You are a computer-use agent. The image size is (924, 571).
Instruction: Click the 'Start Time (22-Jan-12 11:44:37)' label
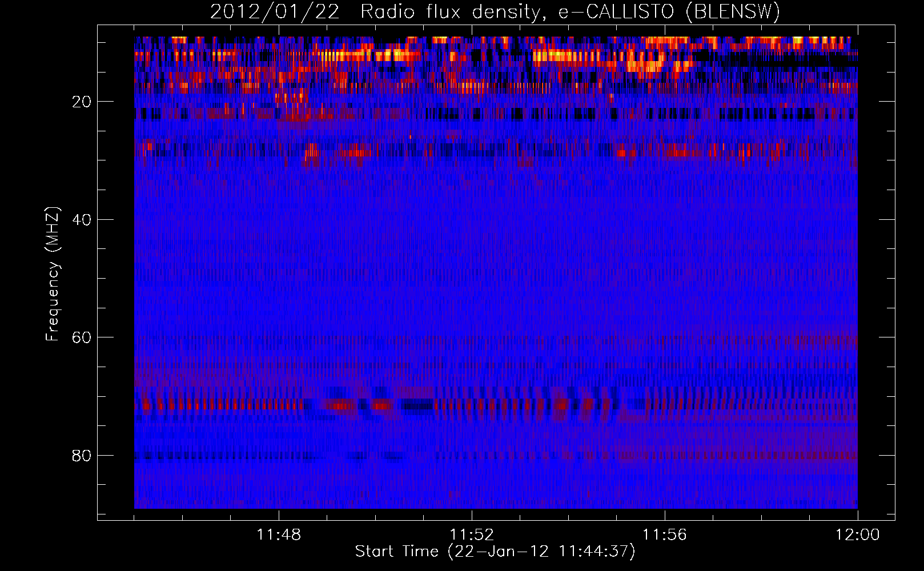(x=495, y=552)
